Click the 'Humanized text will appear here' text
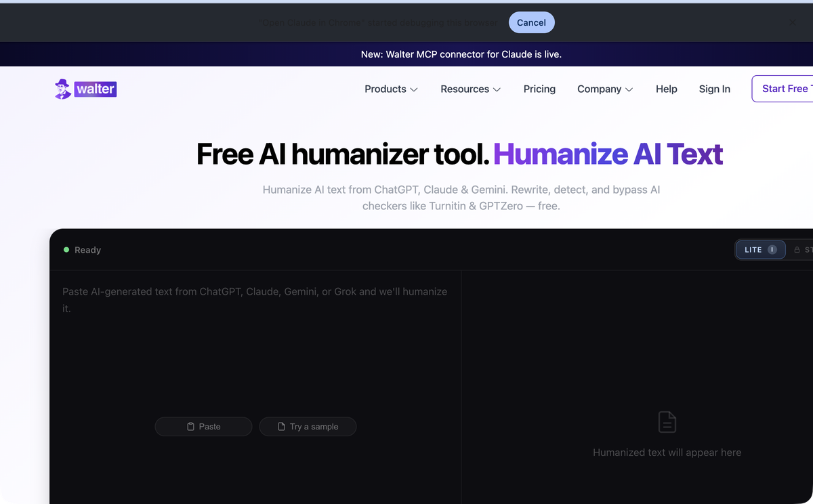 coord(667,453)
